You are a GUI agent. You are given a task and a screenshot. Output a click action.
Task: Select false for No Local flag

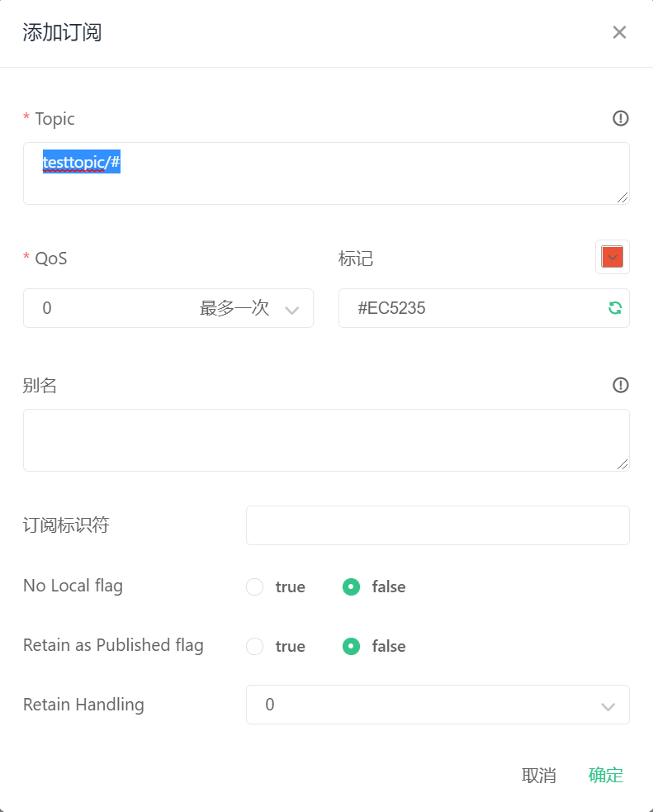[x=351, y=586]
